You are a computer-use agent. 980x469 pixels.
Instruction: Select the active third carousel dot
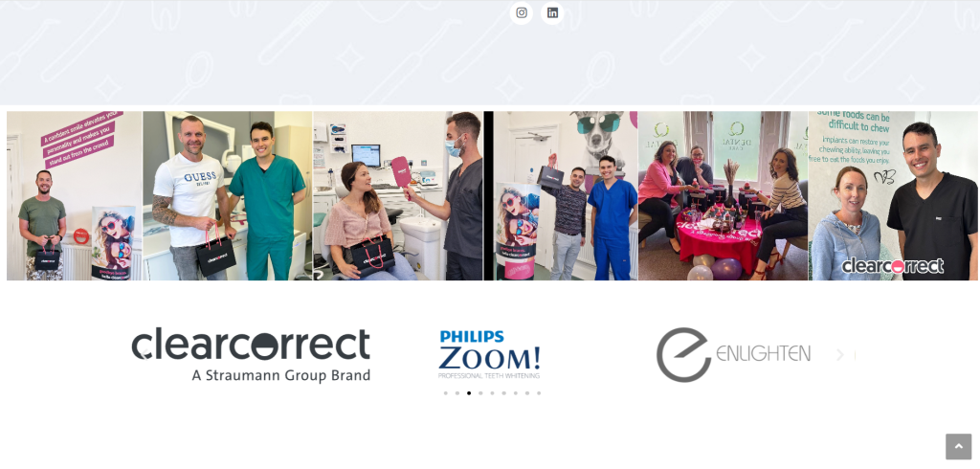click(469, 393)
